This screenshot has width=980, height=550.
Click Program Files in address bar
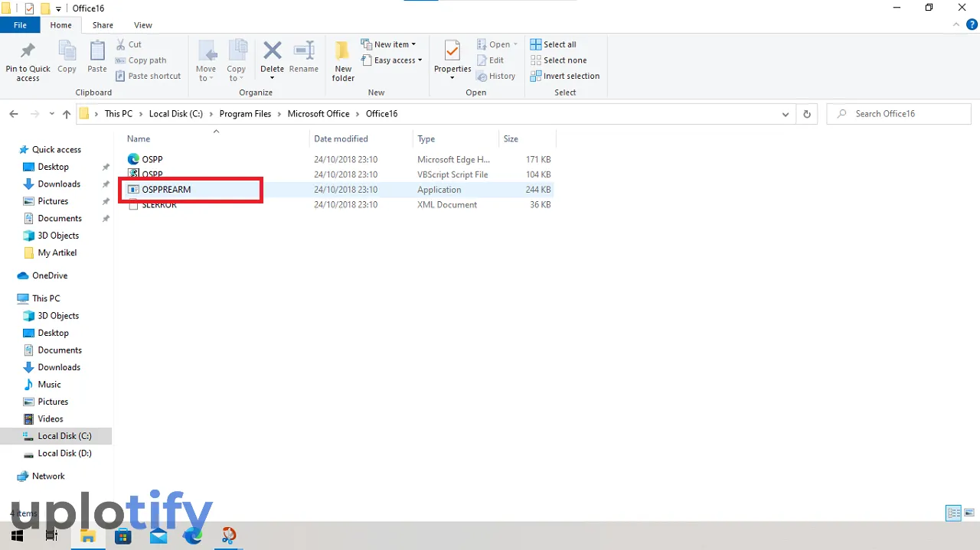[x=245, y=114]
